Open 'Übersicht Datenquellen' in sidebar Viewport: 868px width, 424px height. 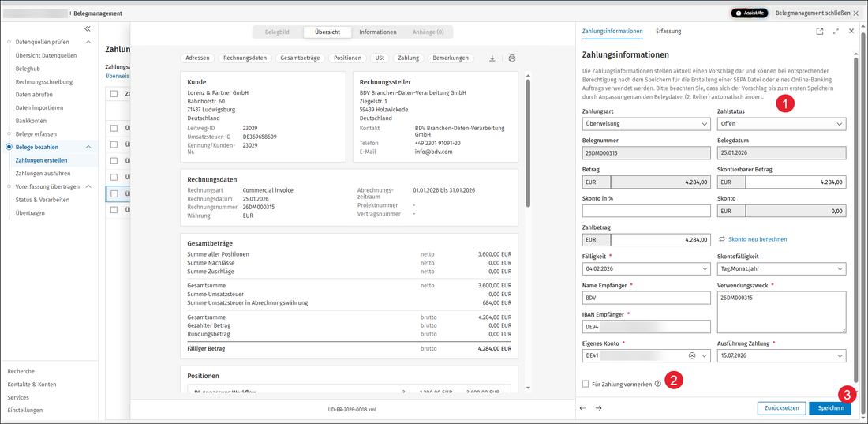click(x=47, y=55)
